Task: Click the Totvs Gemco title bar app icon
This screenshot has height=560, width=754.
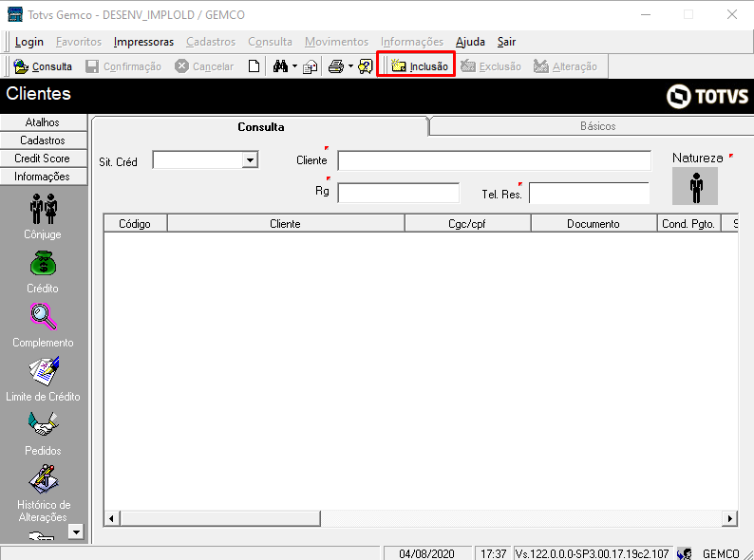Action: coord(15,14)
